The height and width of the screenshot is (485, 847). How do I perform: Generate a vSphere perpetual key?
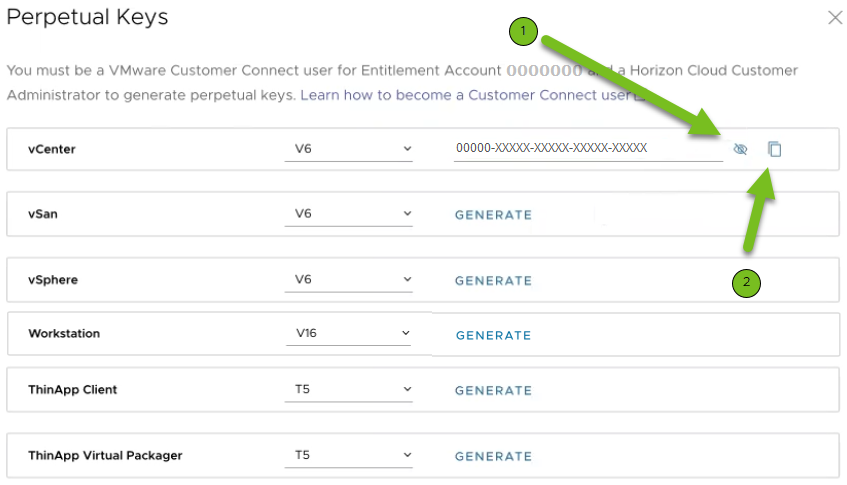[493, 281]
